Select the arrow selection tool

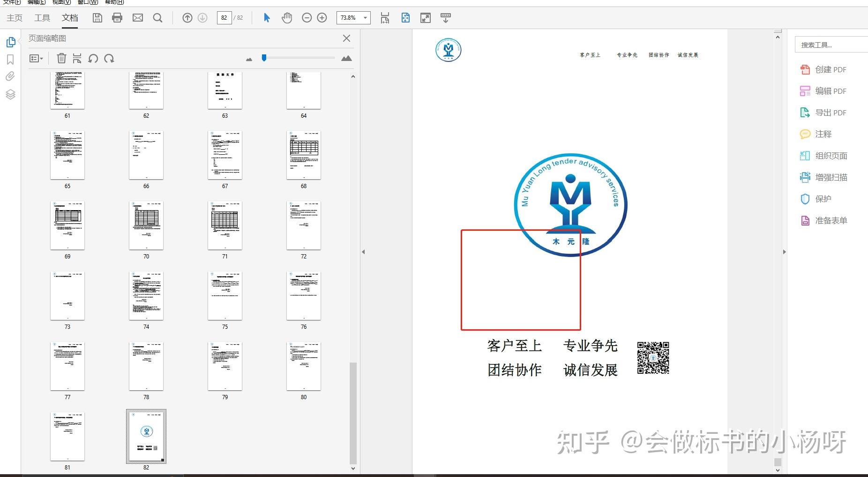(267, 18)
